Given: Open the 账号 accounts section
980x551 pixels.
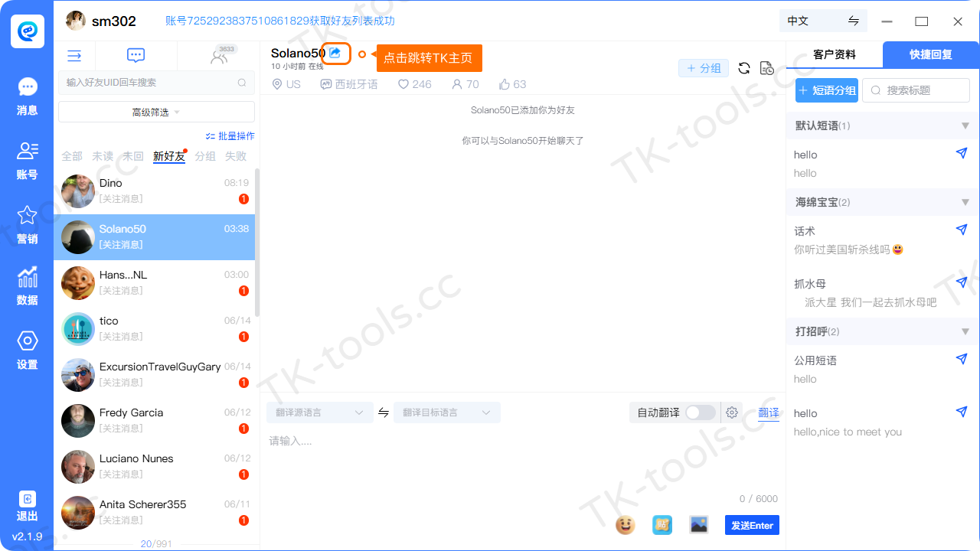Looking at the screenshot, I should 27,161.
